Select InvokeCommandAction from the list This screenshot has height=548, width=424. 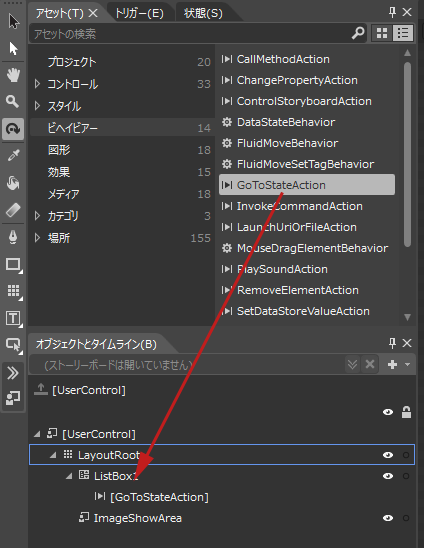click(x=300, y=206)
